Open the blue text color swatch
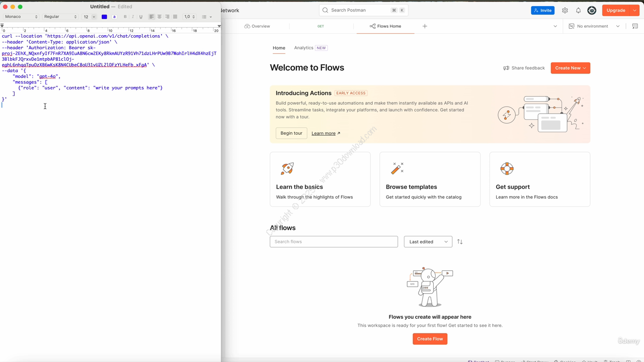The width and height of the screenshot is (644, 362). click(104, 17)
